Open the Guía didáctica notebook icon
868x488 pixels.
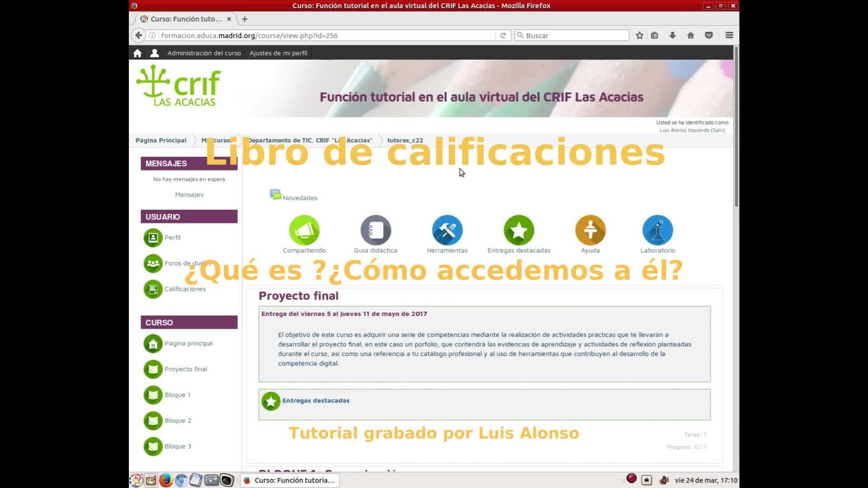click(376, 230)
